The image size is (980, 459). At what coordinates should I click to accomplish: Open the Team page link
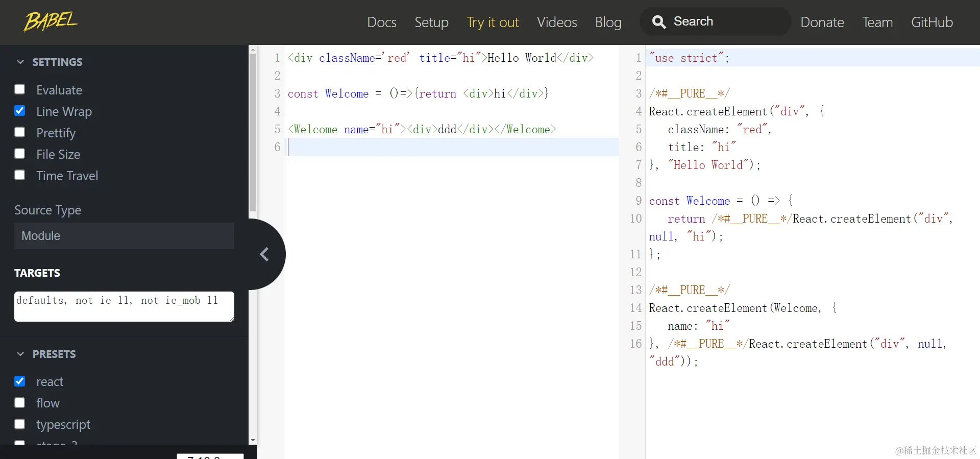click(877, 22)
